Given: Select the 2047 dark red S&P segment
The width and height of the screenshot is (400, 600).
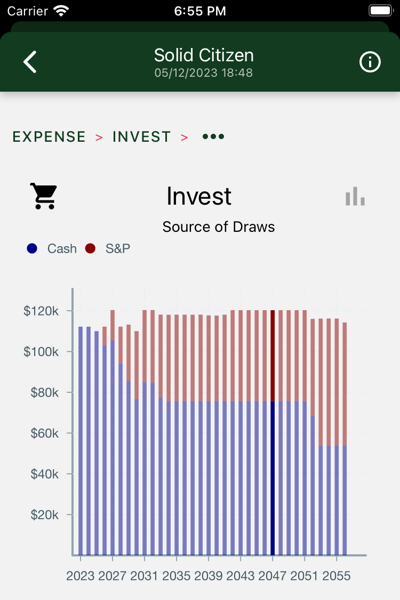Looking at the screenshot, I should 273,355.
